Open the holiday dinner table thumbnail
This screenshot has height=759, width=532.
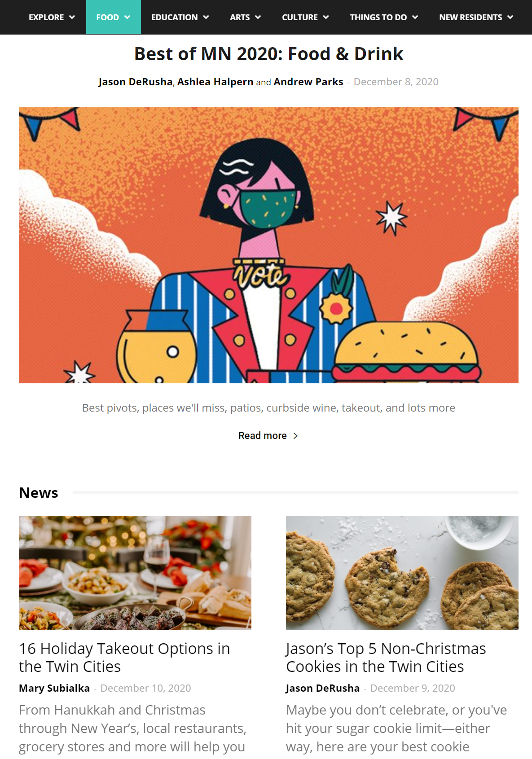pos(135,573)
